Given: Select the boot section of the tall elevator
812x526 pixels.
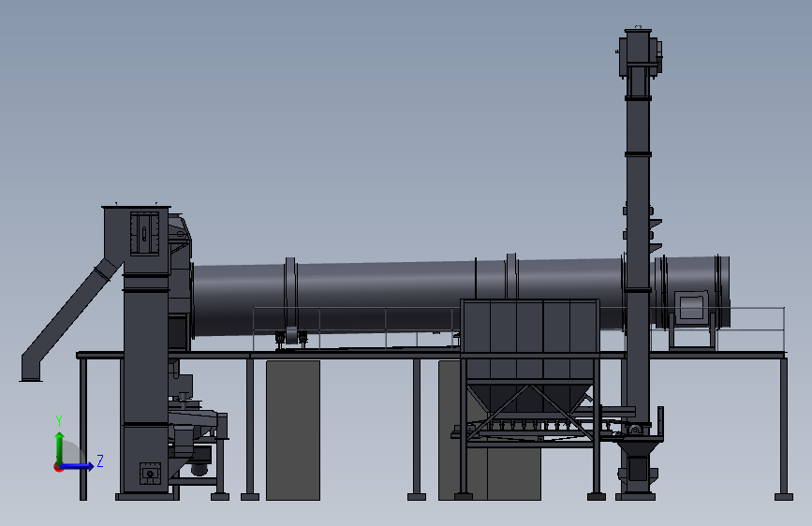Looking at the screenshot, I should pos(638,469).
